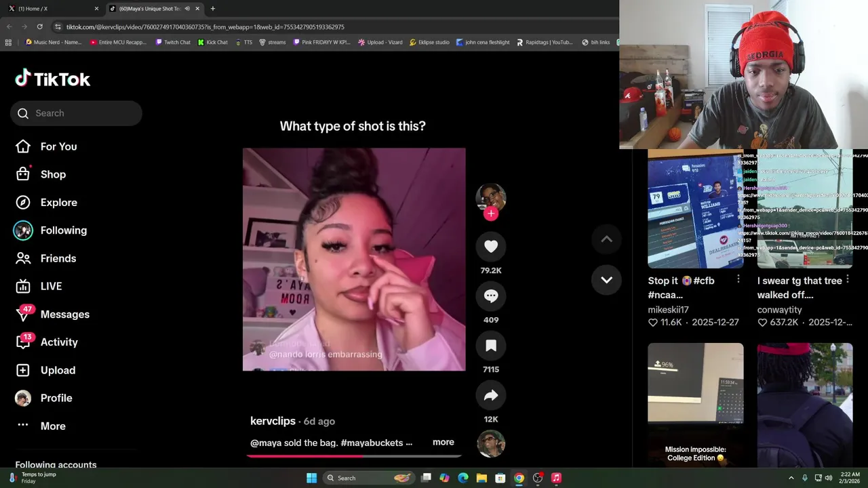Open File Explorer from taskbar
The height and width of the screenshot is (488, 868).
tap(481, 478)
